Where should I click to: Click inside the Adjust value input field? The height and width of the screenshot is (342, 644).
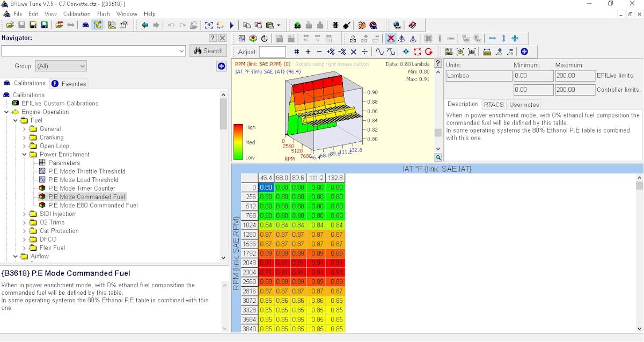(272, 52)
